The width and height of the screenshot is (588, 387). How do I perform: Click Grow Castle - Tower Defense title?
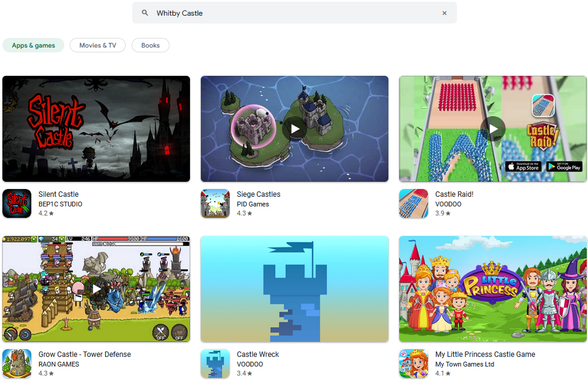[84, 354]
